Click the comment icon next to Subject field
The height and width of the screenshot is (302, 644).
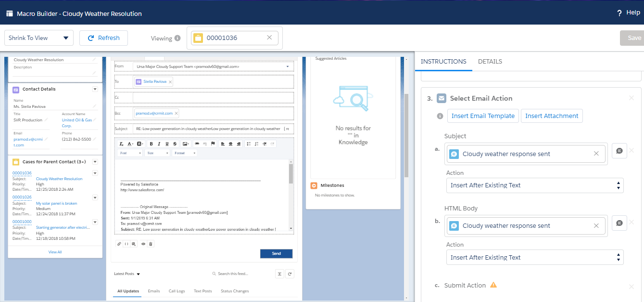pyautogui.click(x=619, y=151)
